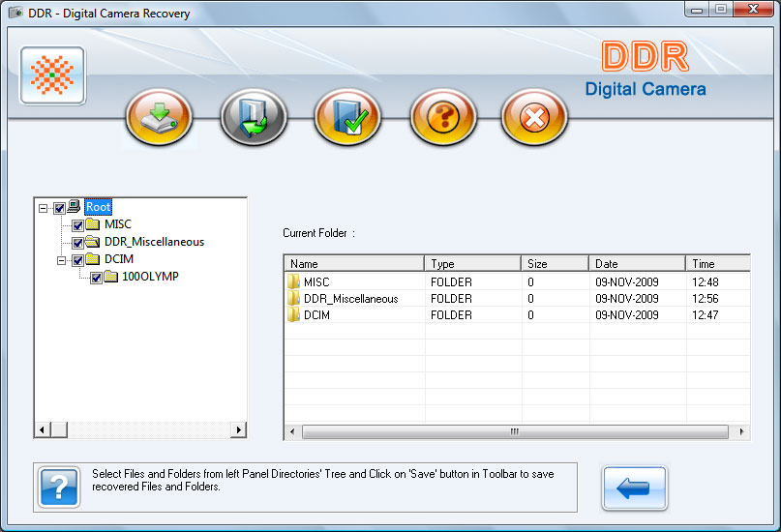The image size is (781, 532).
Task: Uncheck the DDR_Miscellaneous checkbox
Action: (77, 243)
